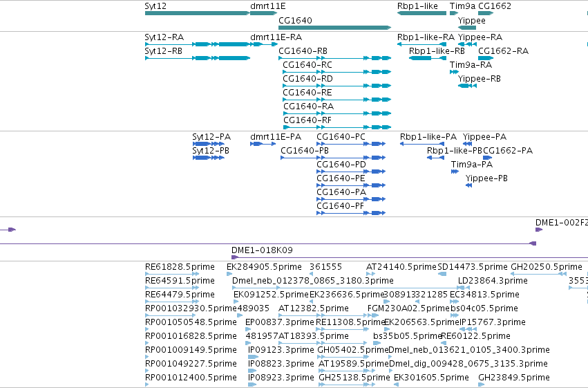
Task: Select EST RP001012400.5prime
Action: click(147, 385)
